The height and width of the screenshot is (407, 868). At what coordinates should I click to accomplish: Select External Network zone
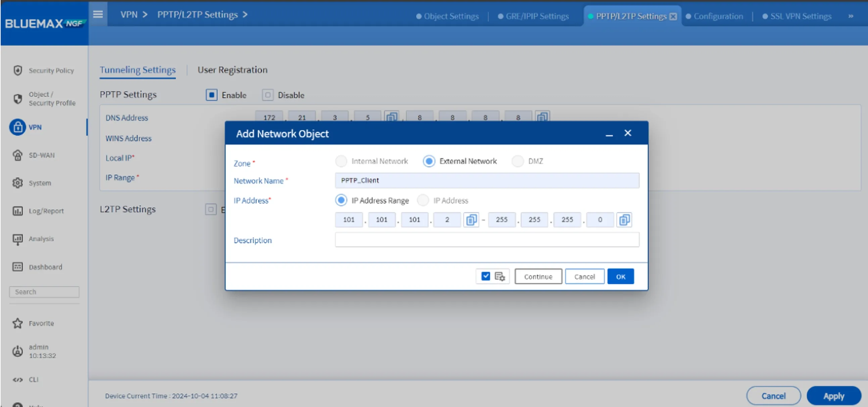pos(429,161)
